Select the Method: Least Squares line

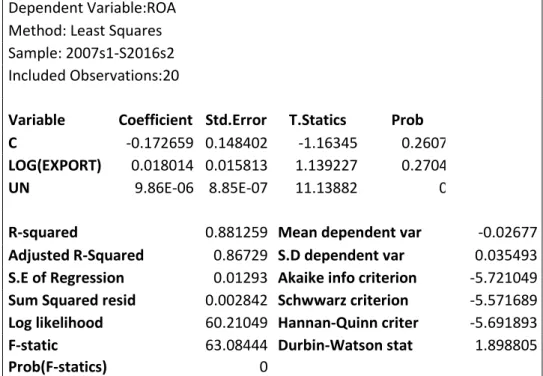pos(85,31)
